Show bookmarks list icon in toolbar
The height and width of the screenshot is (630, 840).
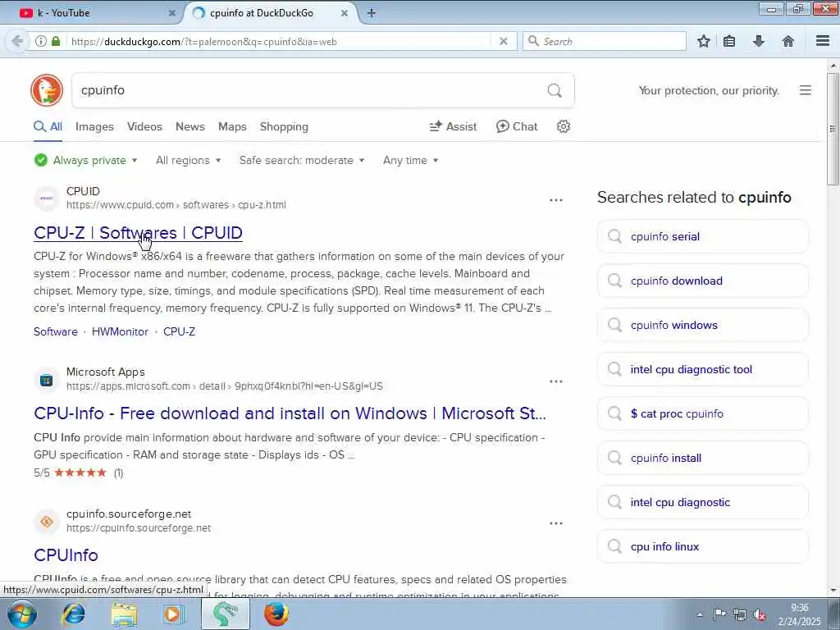click(x=729, y=41)
